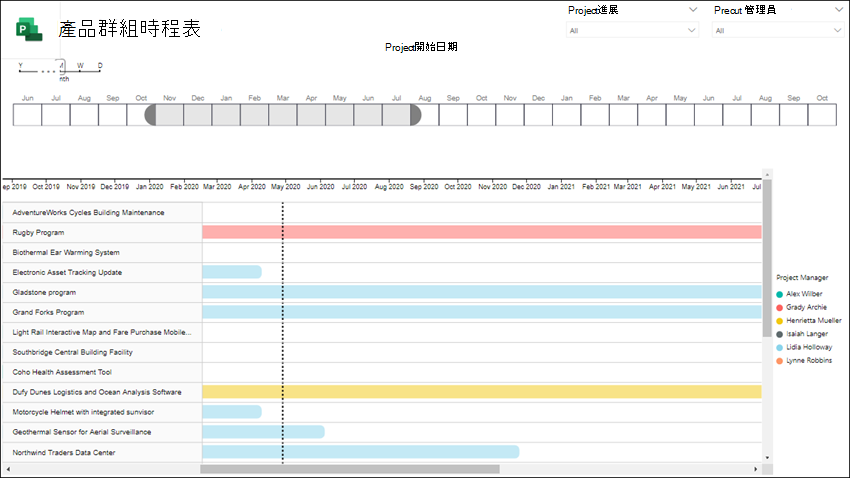850x478 pixels.
Task: Select the last Oct cell in timeline slicer
Action: pyautogui.click(x=822, y=115)
